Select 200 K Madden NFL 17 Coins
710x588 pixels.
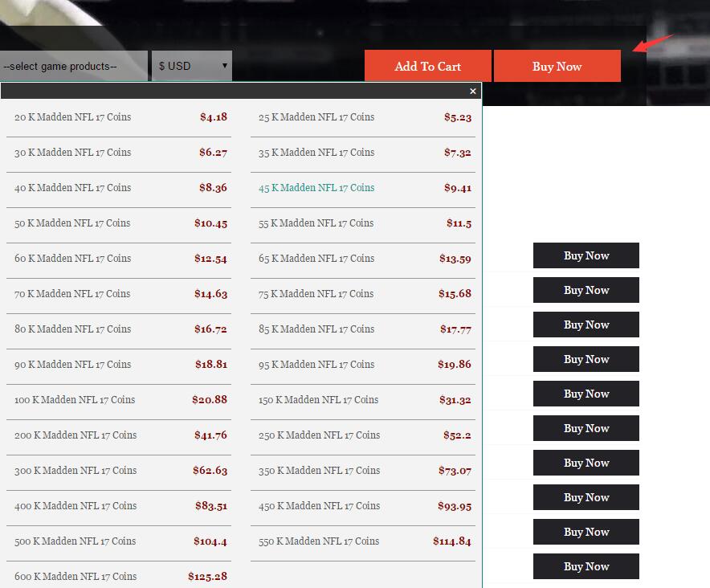point(75,435)
